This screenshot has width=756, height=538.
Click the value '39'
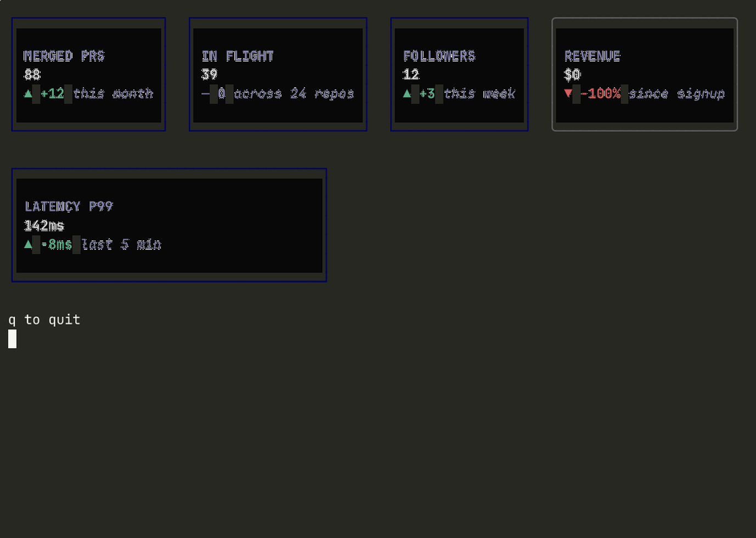click(x=209, y=75)
